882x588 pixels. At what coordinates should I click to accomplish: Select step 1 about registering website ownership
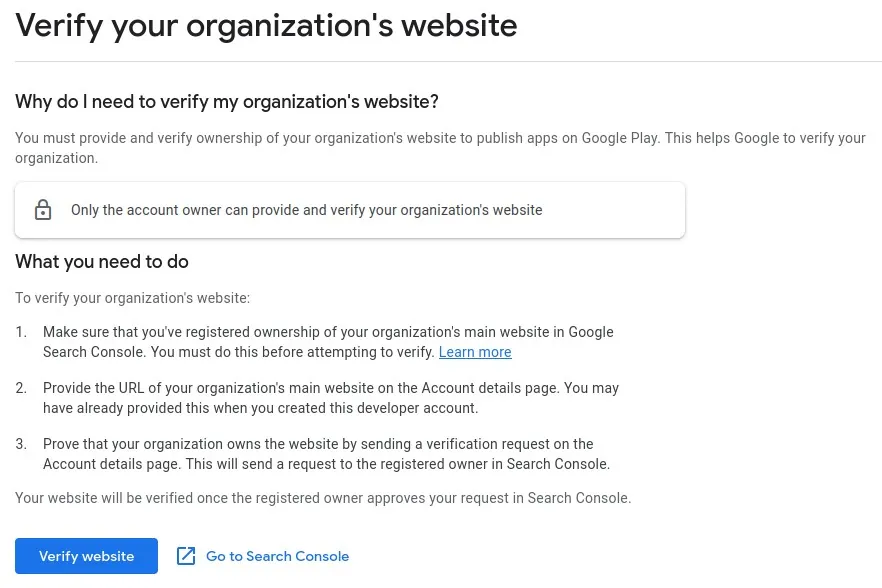coord(328,342)
